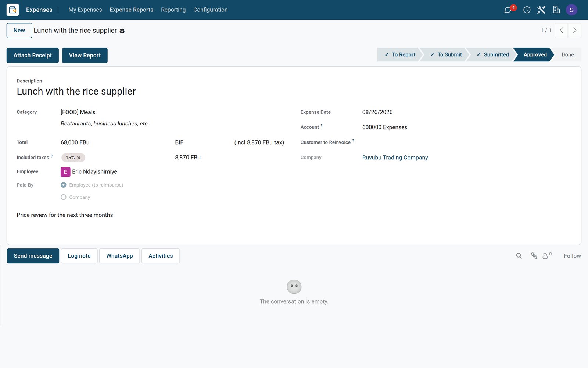Screen dimensions: 588x368
Task: Click the New button
Action: 19,31
